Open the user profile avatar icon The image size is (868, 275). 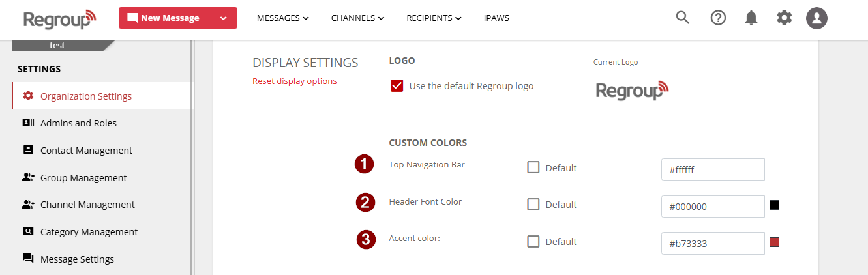coord(816,18)
